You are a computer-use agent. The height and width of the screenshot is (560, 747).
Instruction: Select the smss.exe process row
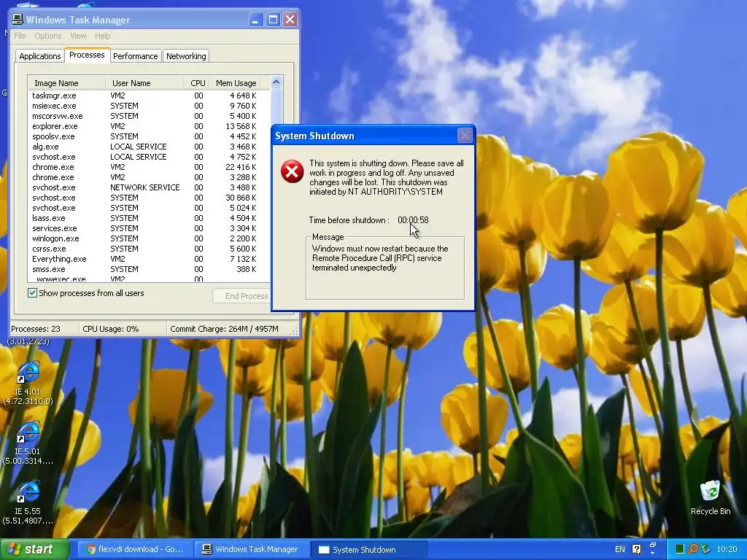(149, 269)
